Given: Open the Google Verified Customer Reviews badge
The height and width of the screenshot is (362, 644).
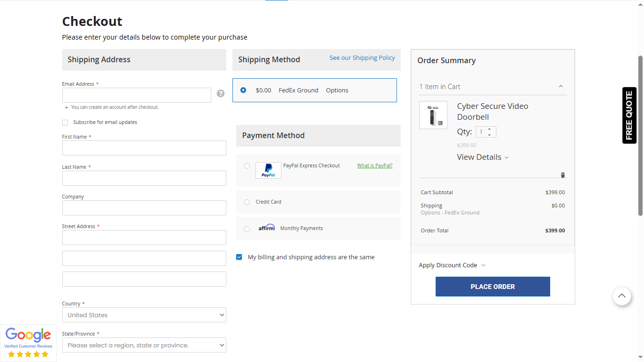Looking at the screenshot, I should [28, 343].
